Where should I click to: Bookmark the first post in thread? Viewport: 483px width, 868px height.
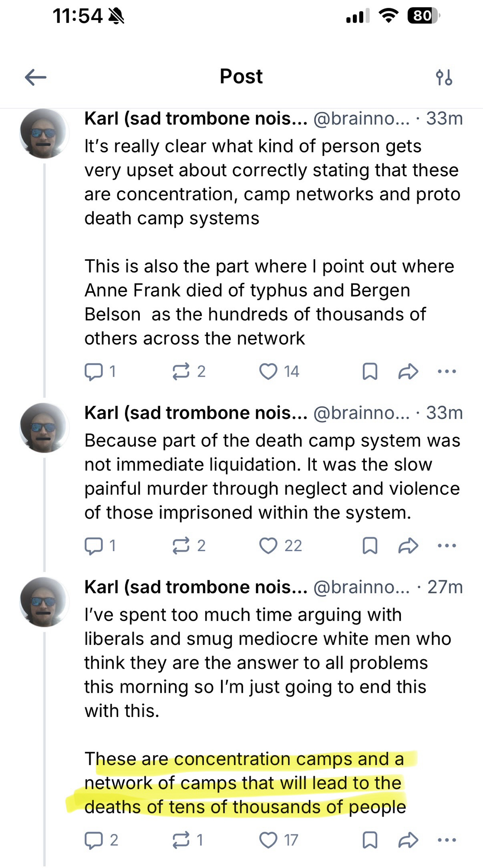(x=370, y=372)
